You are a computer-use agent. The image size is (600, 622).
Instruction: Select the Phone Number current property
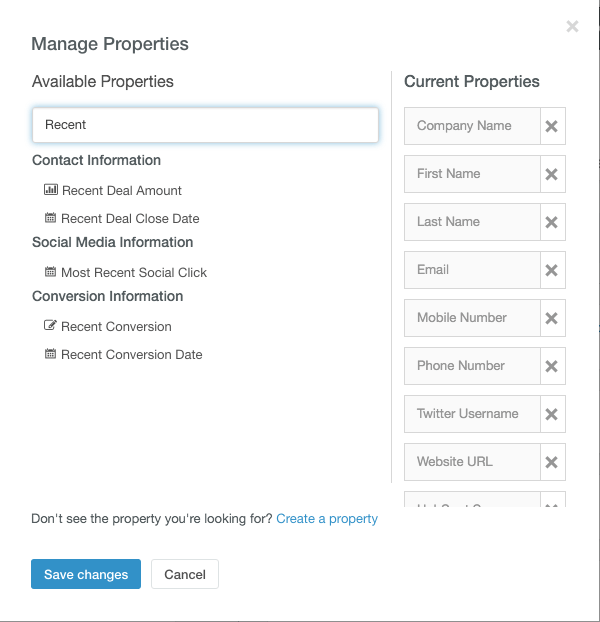[472, 366]
